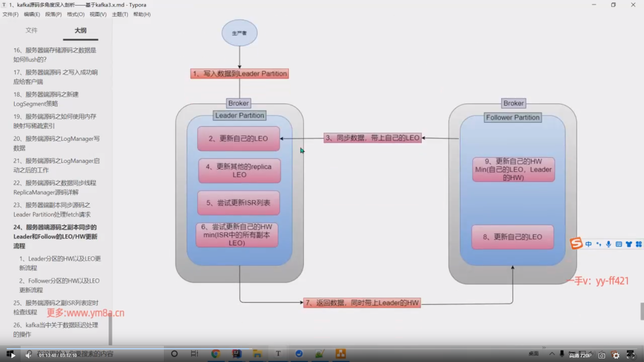Open the 主题(T) menu
The width and height of the screenshot is (644, 362).
[120, 14]
